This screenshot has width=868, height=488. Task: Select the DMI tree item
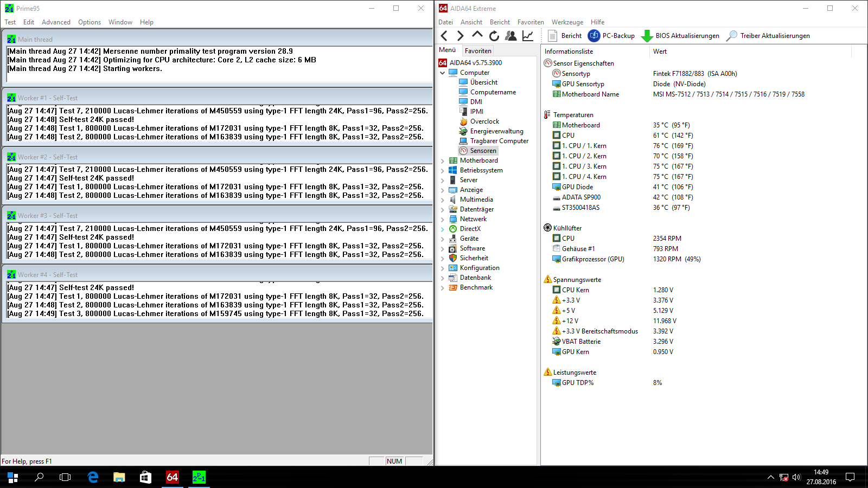(x=476, y=102)
